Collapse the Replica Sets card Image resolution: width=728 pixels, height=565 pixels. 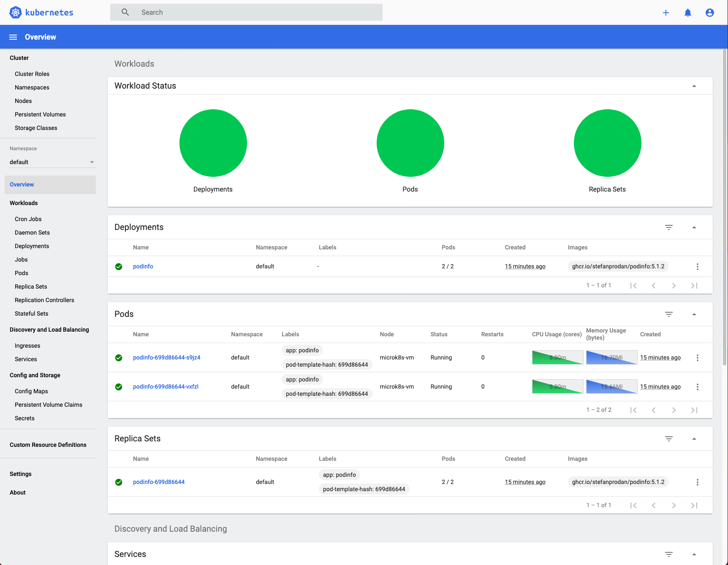click(x=694, y=438)
